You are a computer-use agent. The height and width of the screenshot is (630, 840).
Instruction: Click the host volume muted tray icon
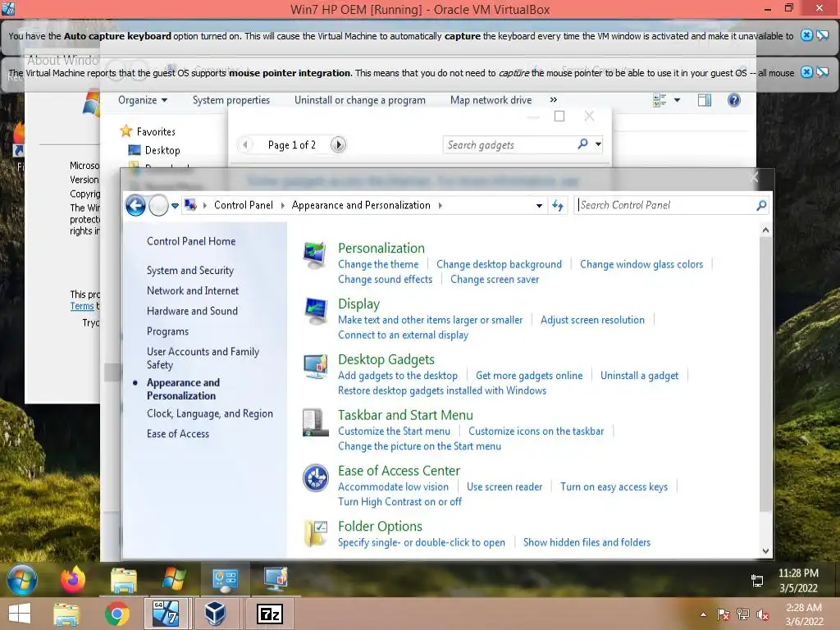tap(762, 614)
